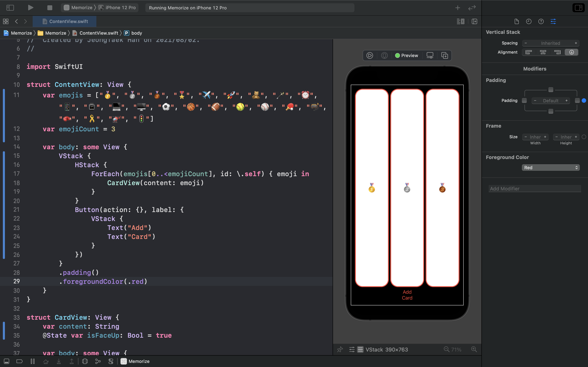The width and height of the screenshot is (588, 367).
Task: Zoom in on the preview canvas
Action: (474, 349)
